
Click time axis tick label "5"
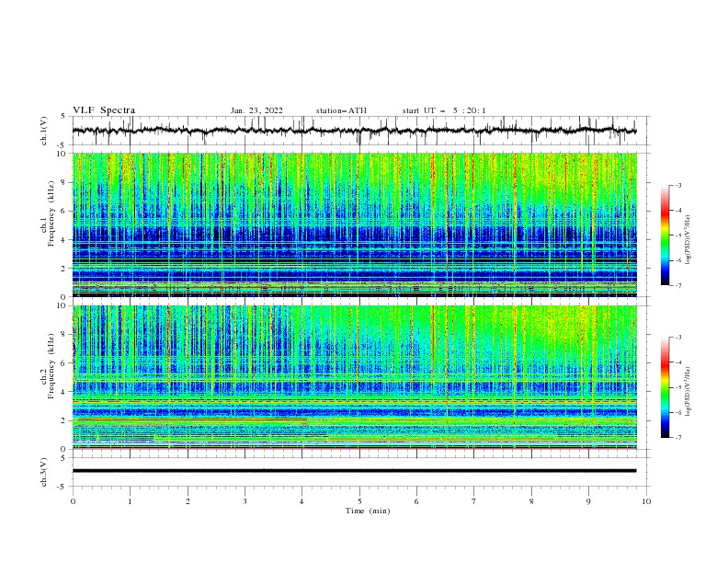tap(359, 501)
